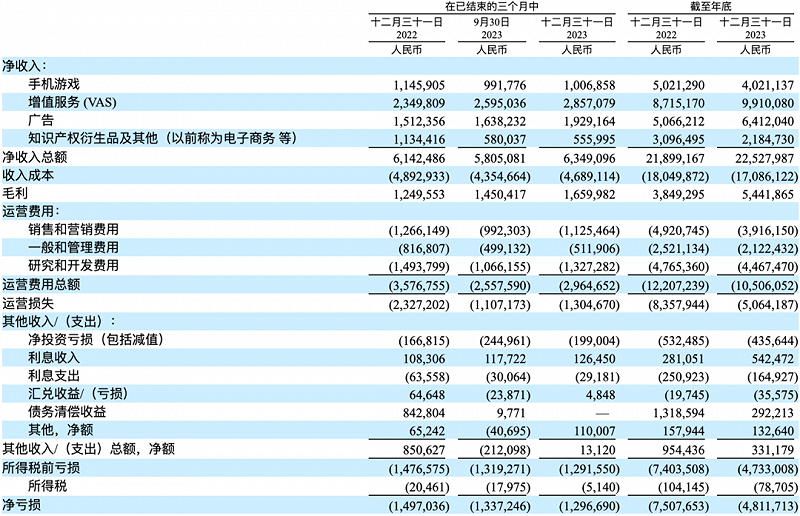Click the value (4,811,713)

click(x=768, y=507)
